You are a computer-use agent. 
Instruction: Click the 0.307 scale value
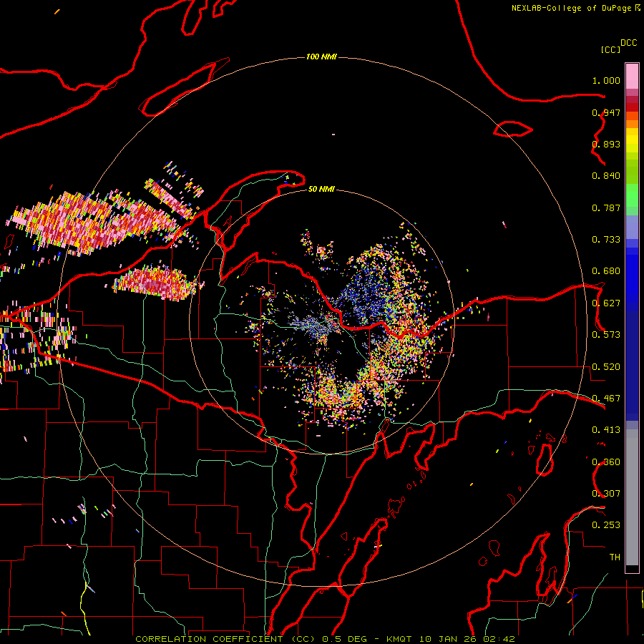coord(606,494)
